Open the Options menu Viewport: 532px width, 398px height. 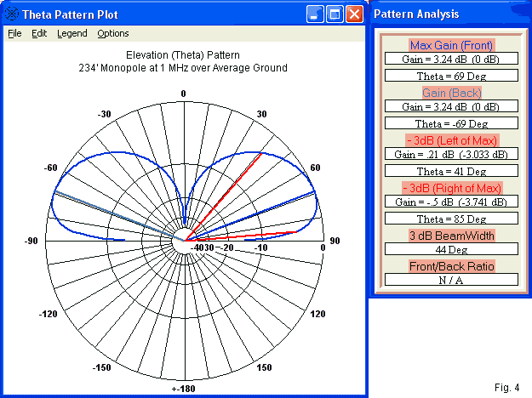(x=113, y=33)
